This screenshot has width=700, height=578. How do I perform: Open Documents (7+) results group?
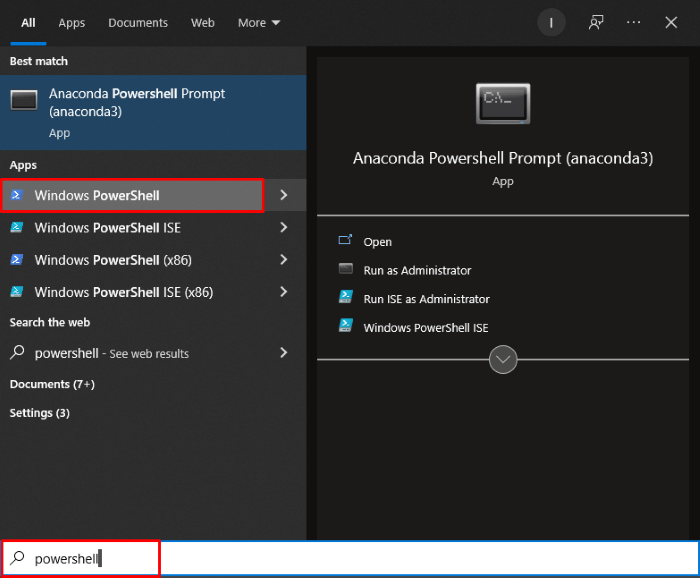pos(52,384)
